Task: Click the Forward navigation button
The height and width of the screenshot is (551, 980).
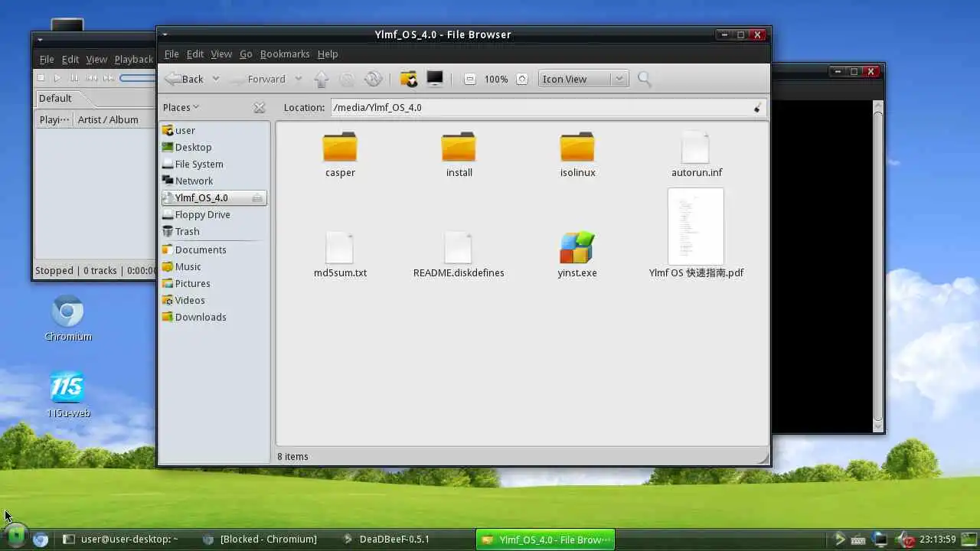Action: 258,79
